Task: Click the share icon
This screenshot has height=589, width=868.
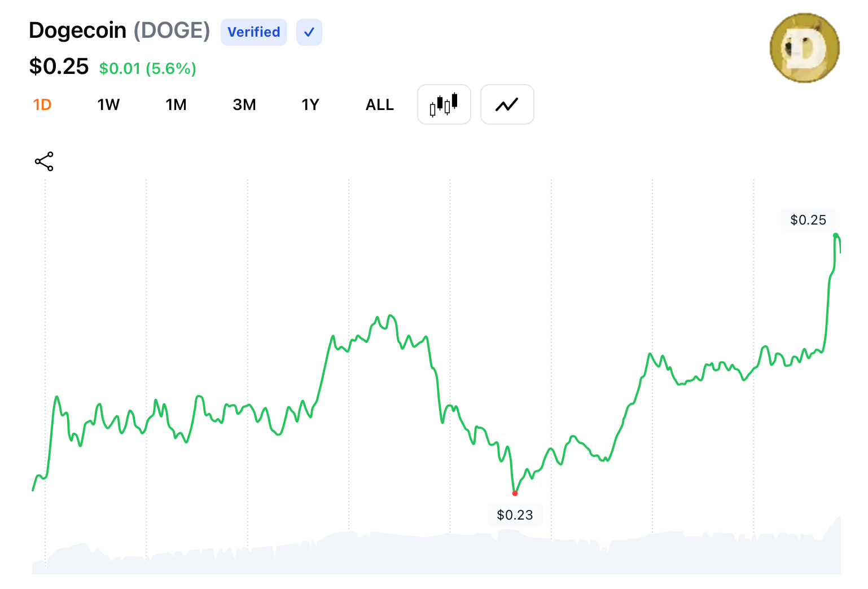Action: [x=44, y=161]
